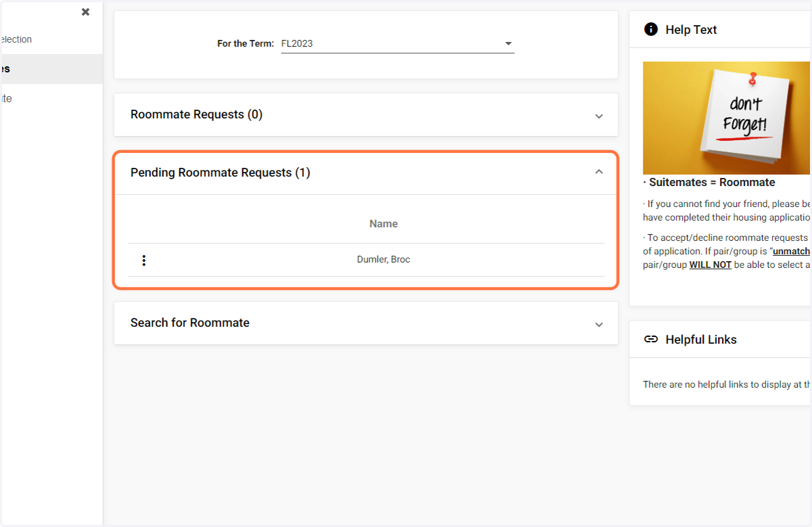
Task: Click the Help Text panel title
Action: pos(691,30)
